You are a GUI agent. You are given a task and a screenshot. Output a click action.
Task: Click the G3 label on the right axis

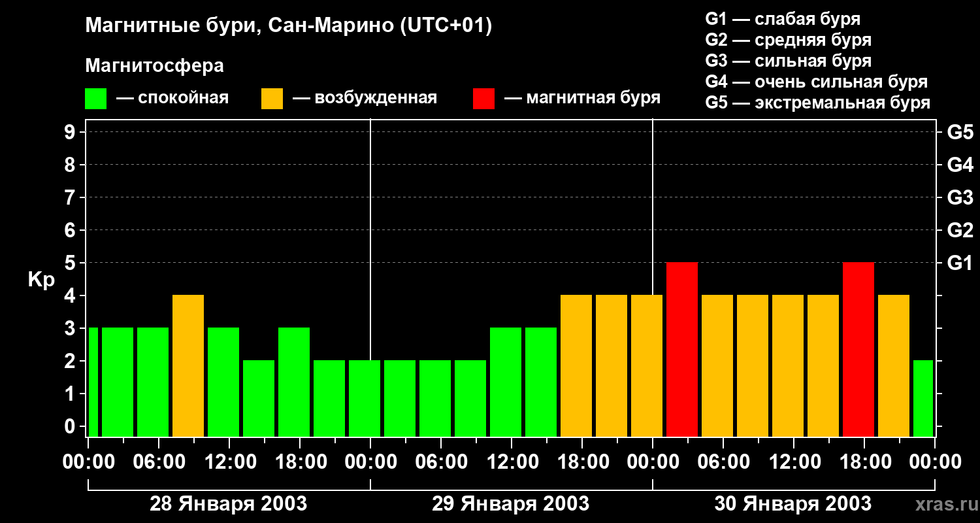coord(960,197)
